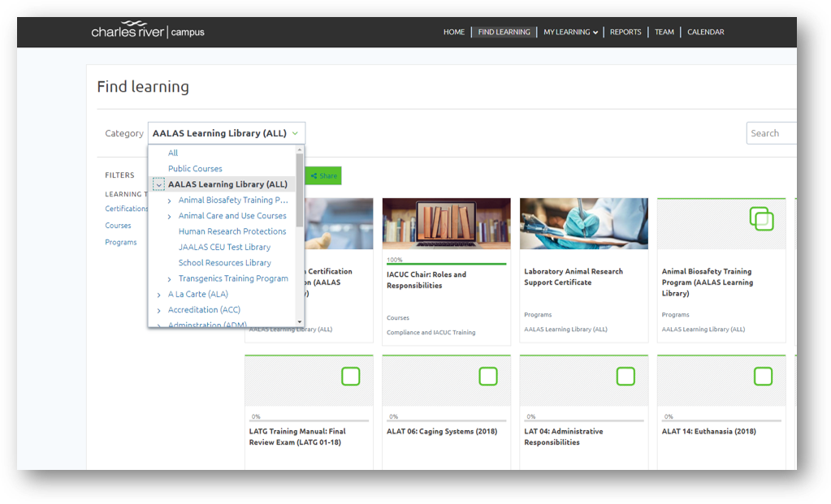The width and height of the screenshot is (831, 504).
Task: Collapse the AALAS Learning Library (ALL) node
Action: click(158, 184)
